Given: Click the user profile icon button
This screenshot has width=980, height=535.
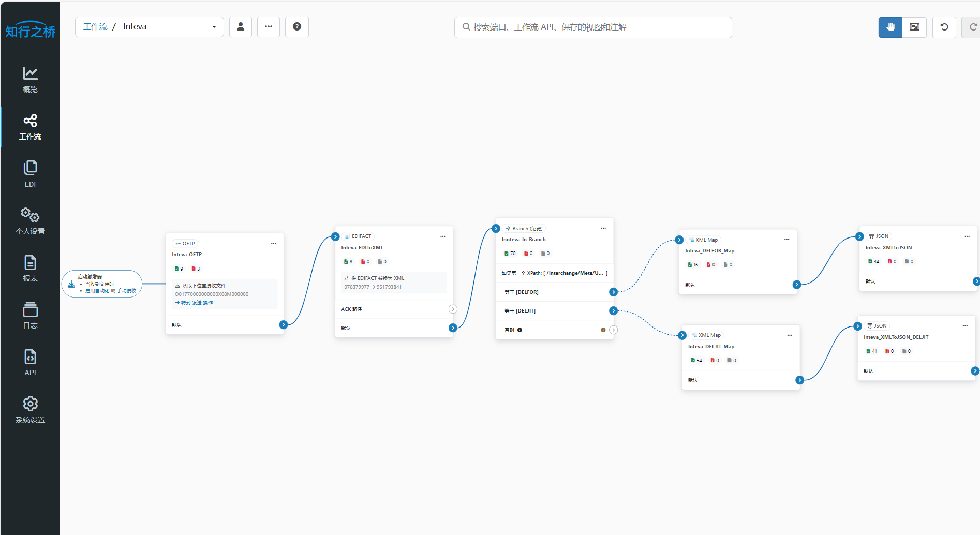Looking at the screenshot, I should 241,27.
